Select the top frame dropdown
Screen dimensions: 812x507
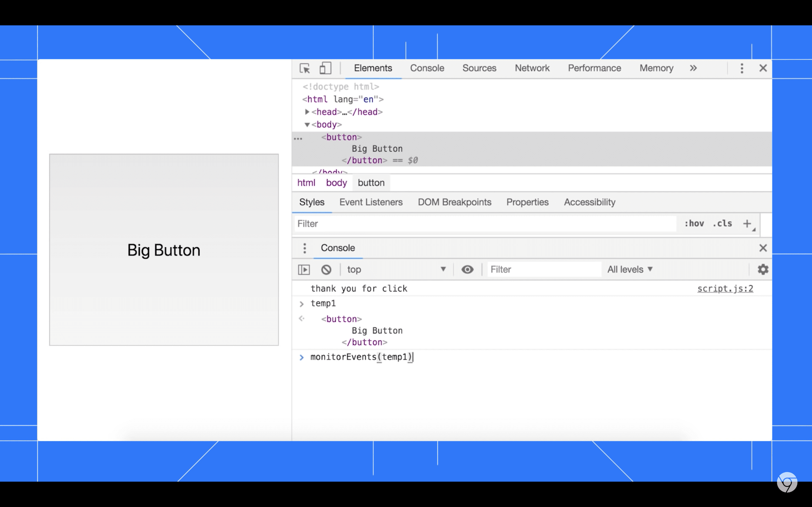(396, 269)
